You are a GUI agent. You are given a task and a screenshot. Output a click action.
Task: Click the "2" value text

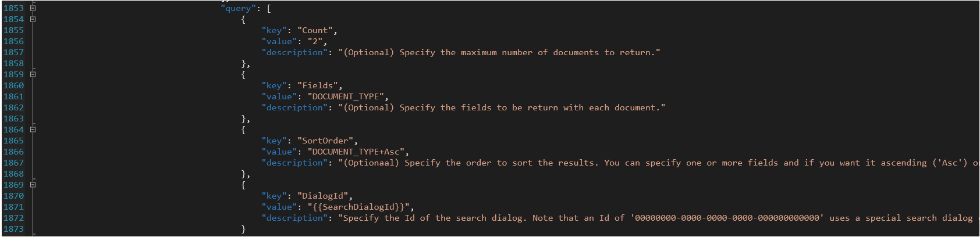click(x=317, y=41)
